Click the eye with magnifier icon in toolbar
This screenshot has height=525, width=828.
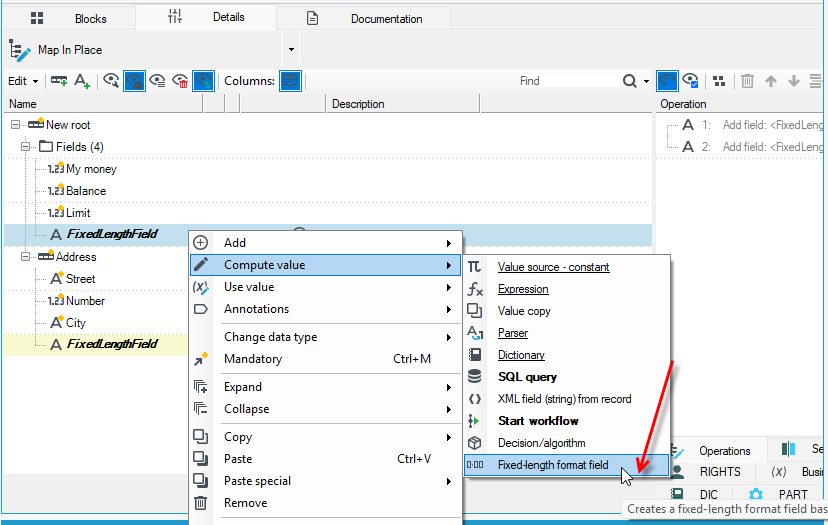click(x=111, y=81)
